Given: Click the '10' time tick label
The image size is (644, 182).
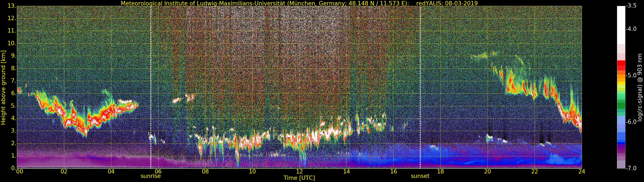Looking at the screenshot, I should 252,171.
